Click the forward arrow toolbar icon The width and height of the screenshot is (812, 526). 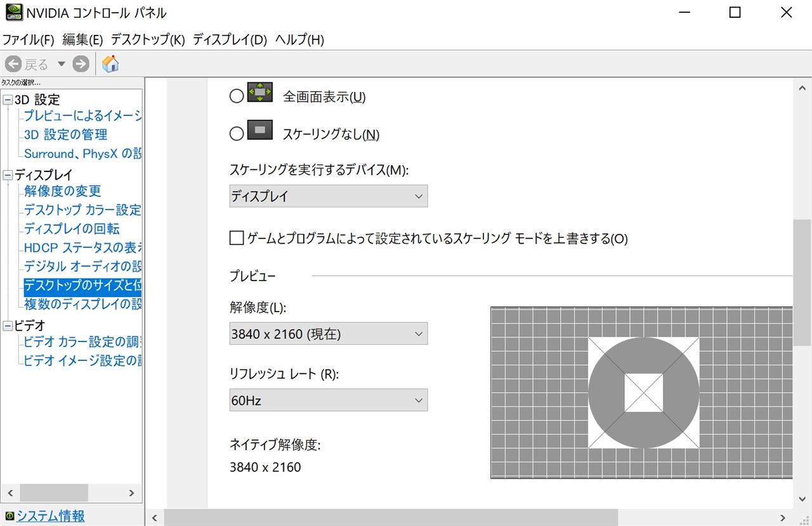[x=81, y=63]
